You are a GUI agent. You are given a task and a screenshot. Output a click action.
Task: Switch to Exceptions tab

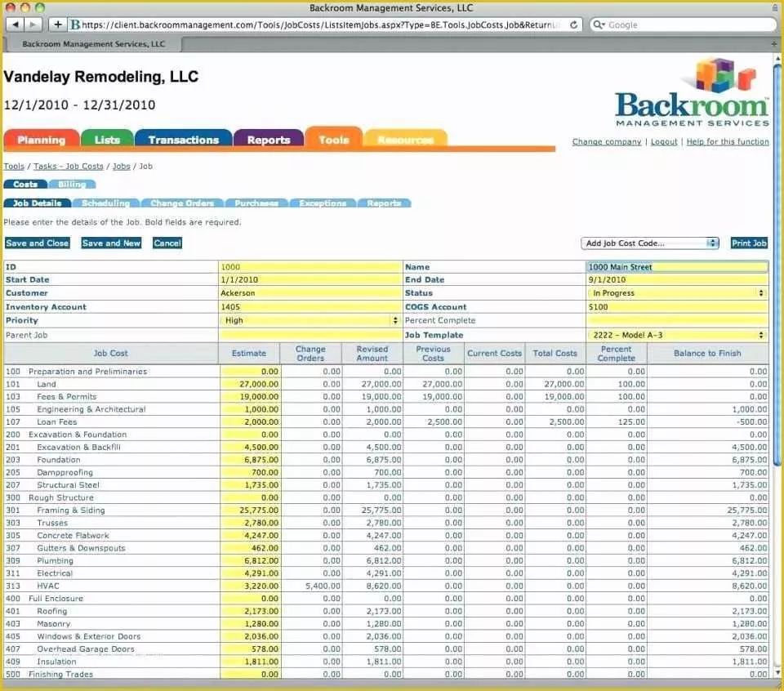[323, 203]
